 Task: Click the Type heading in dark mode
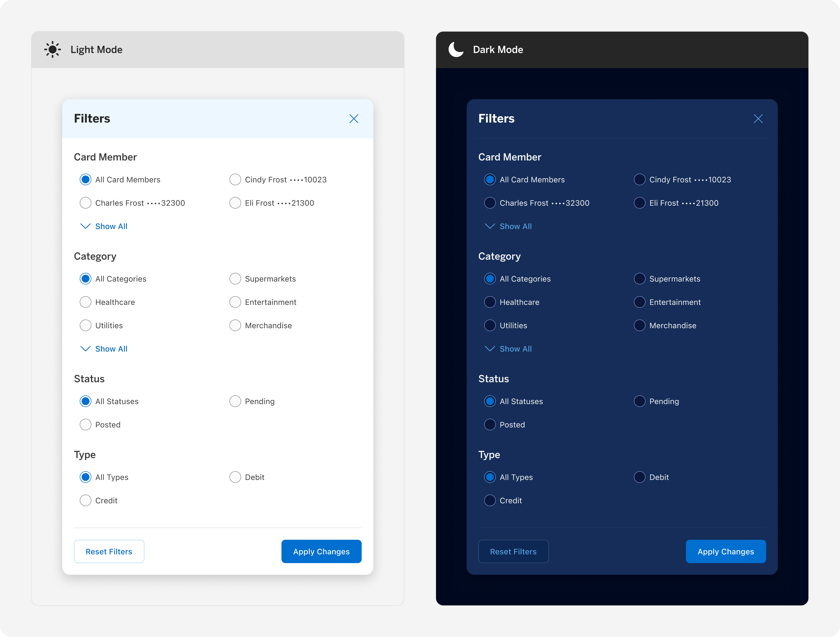[x=489, y=455]
